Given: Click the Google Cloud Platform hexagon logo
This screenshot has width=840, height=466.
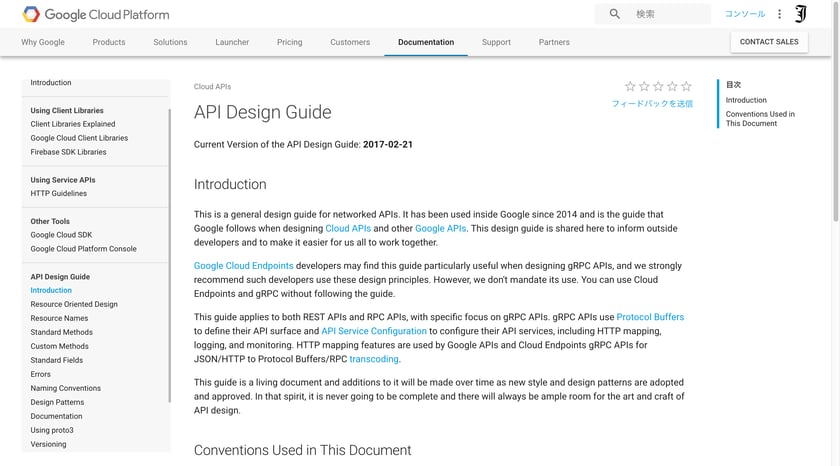Looking at the screenshot, I should coord(31,14).
